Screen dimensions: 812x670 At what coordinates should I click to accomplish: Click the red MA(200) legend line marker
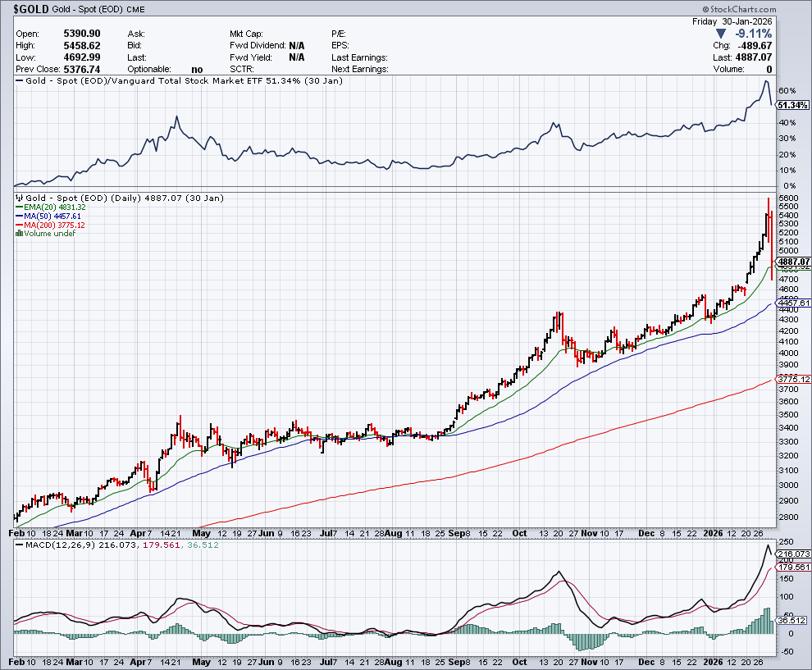(19, 226)
